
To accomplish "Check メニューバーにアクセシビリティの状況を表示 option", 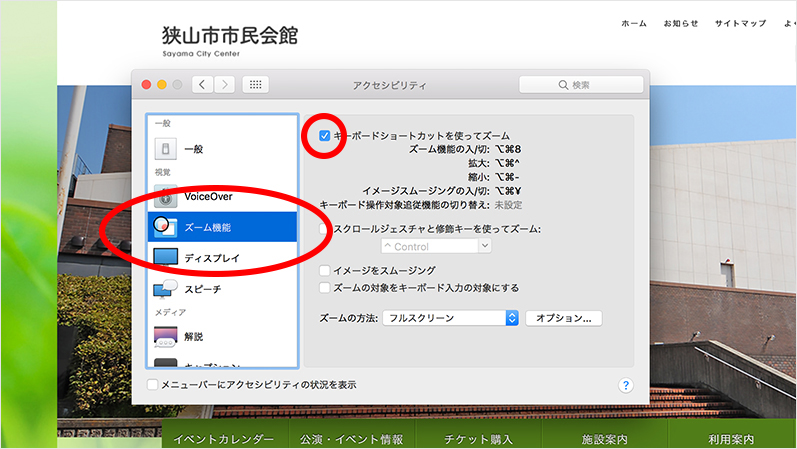I will (x=152, y=384).
